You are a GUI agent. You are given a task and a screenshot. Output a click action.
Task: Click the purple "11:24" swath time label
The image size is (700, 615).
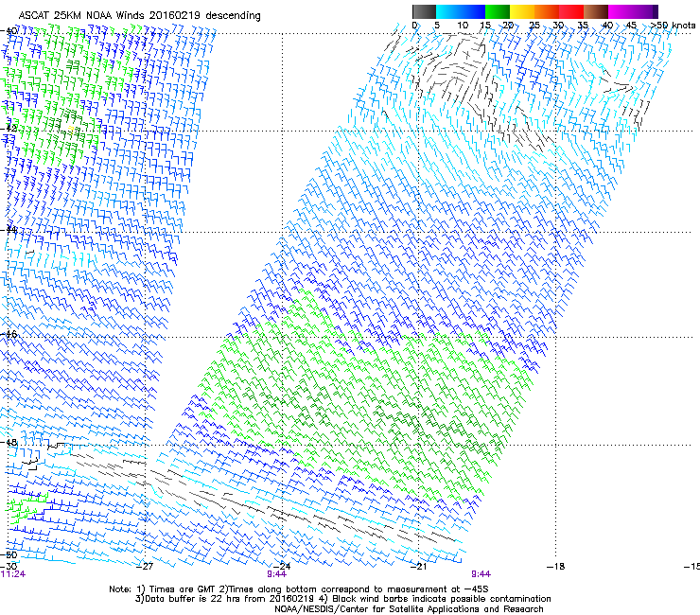13,574
